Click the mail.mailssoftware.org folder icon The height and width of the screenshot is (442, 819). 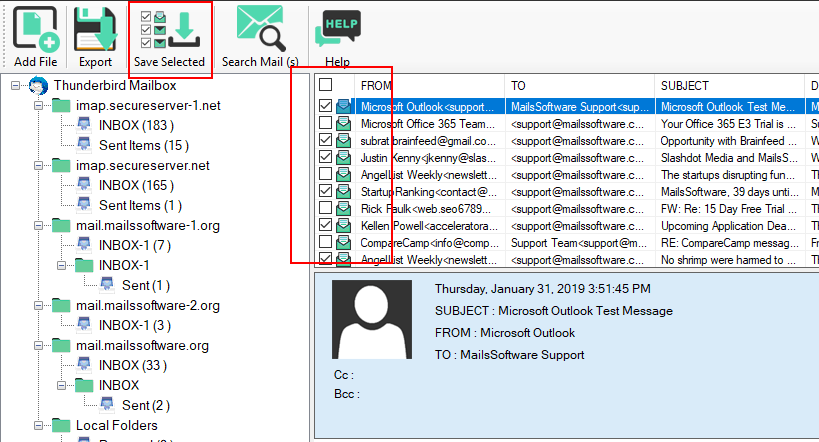point(61,345)
